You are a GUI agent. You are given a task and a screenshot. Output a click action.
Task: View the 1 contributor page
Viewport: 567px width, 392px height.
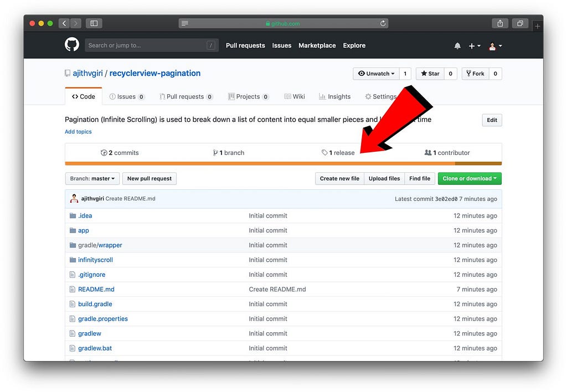click(x=447, y=153)
